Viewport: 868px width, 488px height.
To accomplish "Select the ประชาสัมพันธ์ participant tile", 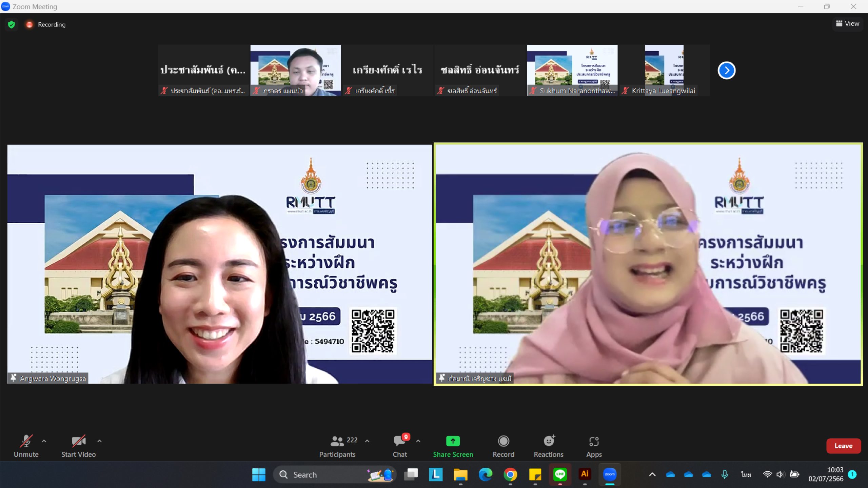I will click(203, 70).
